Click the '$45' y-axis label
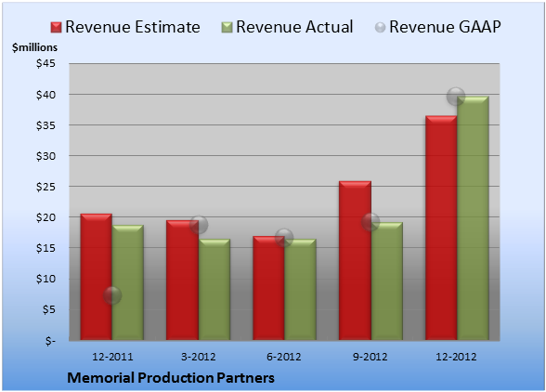546x392 pixels. (45, 64)
